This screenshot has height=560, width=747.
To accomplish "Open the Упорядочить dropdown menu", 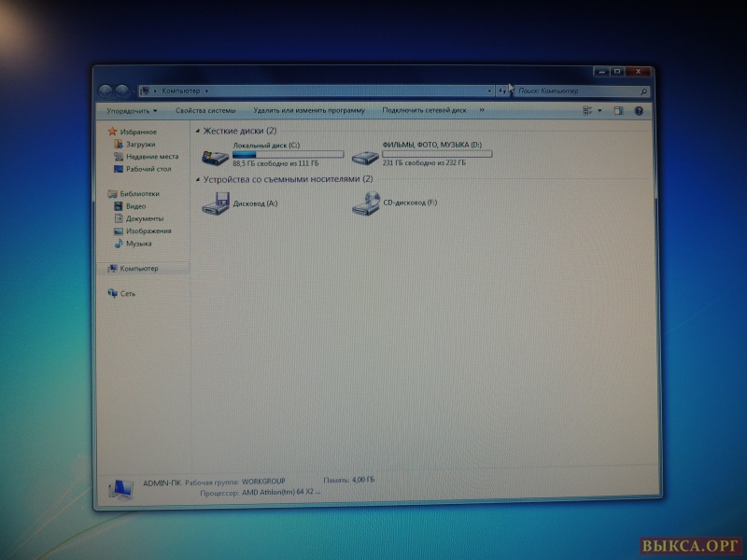I will [126, 110].
